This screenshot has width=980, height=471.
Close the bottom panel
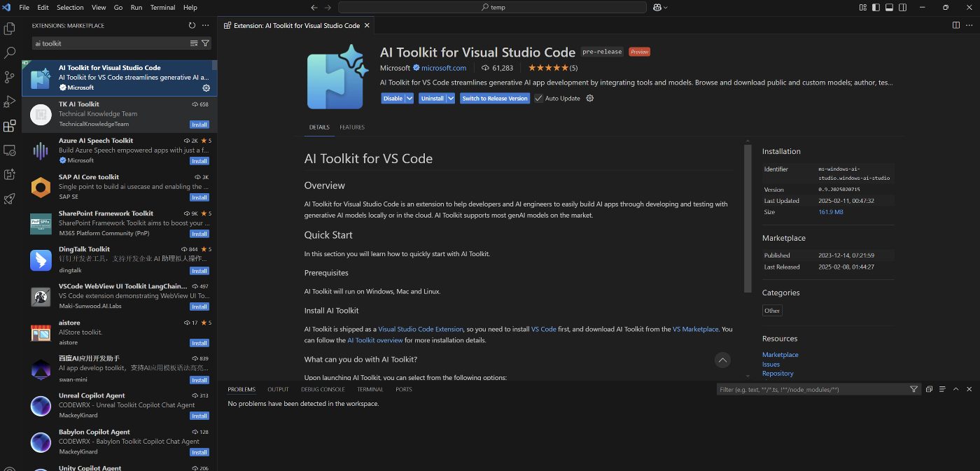pos(969,389)
